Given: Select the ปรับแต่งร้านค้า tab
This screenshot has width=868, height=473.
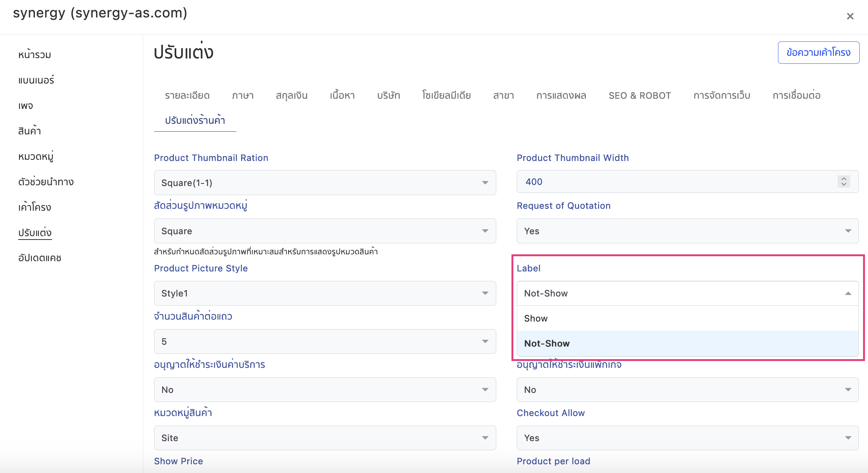Looking at the screenshot, I should [x=195, y=120].
